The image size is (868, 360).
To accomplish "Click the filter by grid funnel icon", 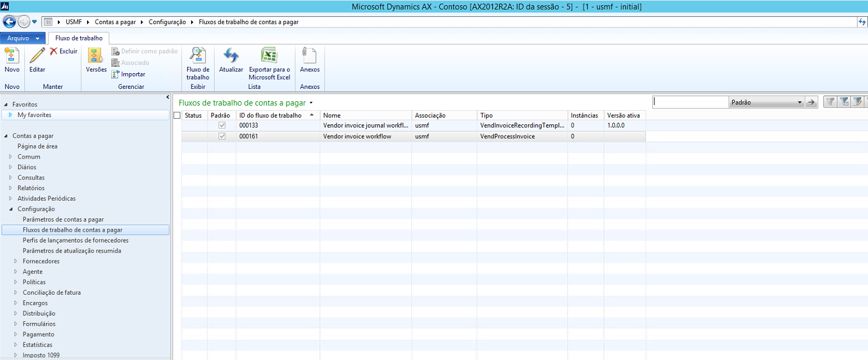I will [x=844, y=102].
